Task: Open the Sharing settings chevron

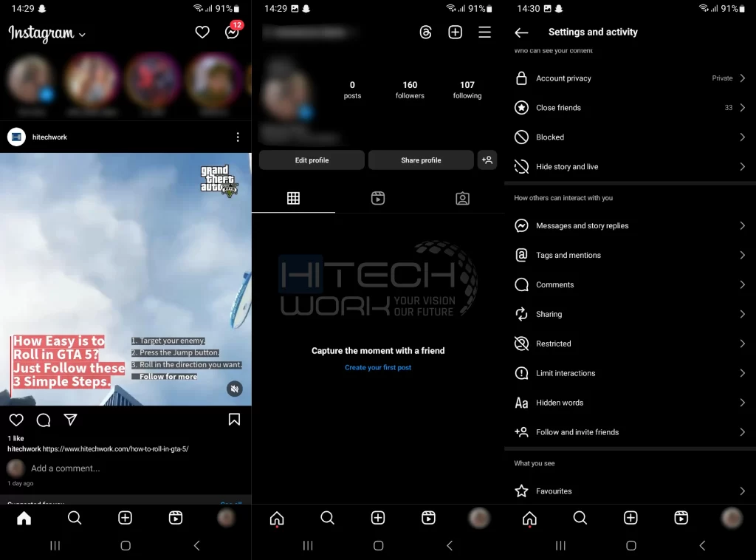Action: click(x=743, y=314)
